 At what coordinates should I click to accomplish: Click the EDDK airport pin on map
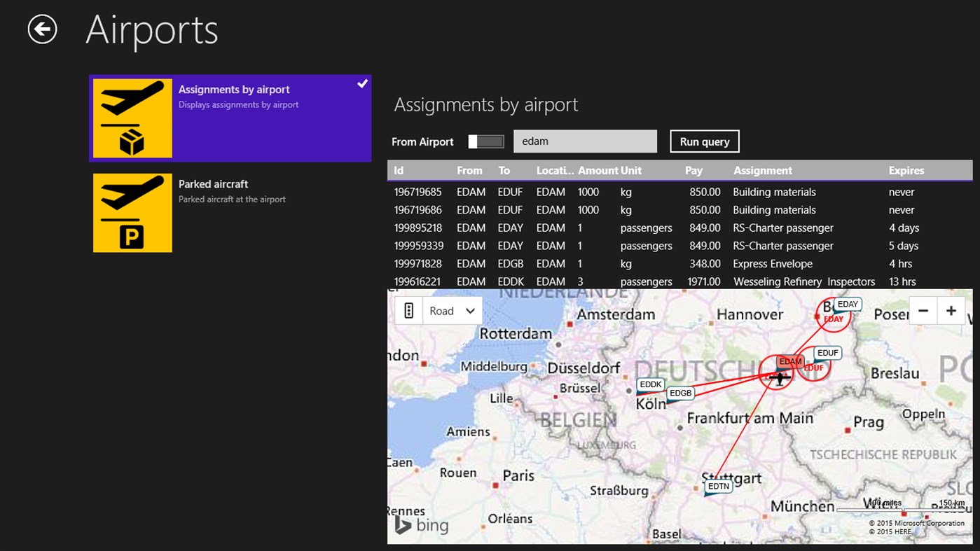651,384
